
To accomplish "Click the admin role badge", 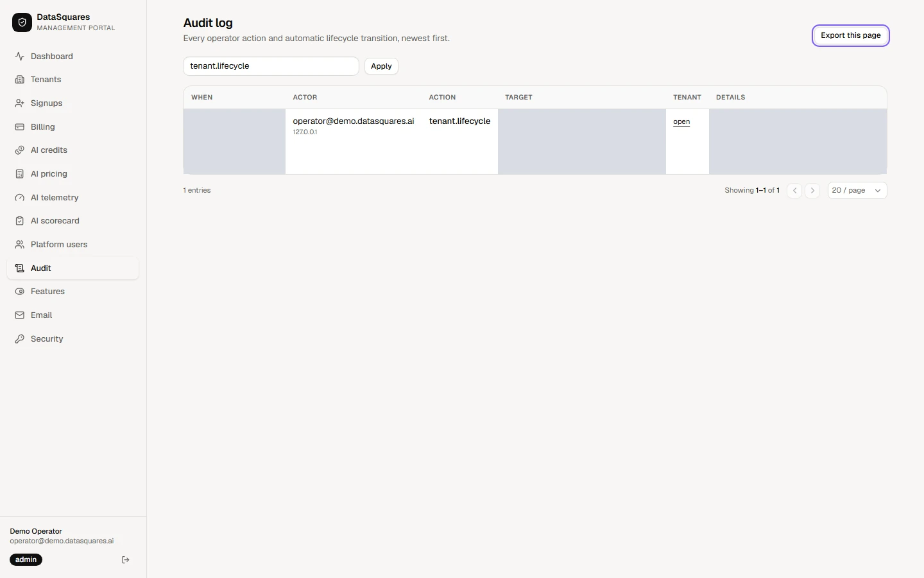I will pos(26,560).
